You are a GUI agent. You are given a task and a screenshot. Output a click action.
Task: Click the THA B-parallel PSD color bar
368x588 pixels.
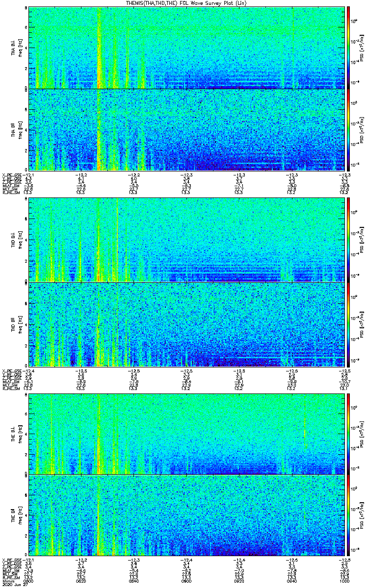348,130
